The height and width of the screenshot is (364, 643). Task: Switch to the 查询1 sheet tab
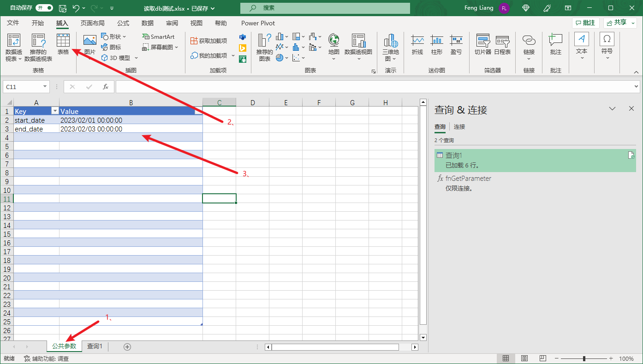pyautogui.click(x=95, y=346)
